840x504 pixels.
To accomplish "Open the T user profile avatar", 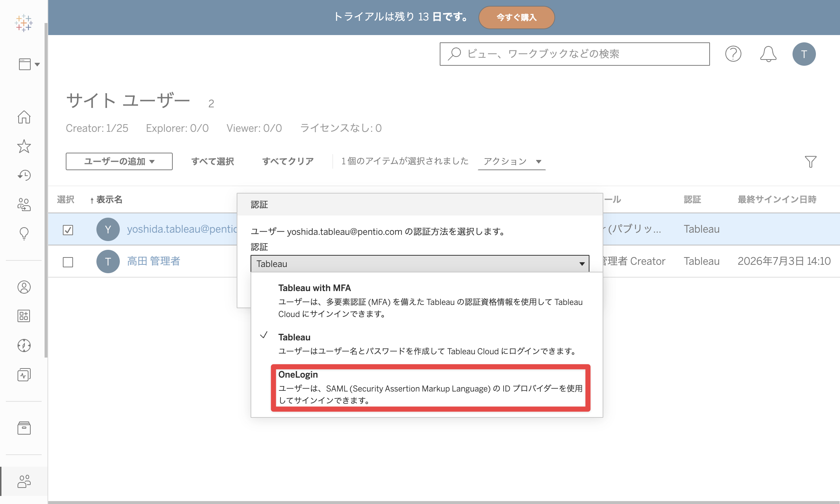I will [x=804, y=54].
